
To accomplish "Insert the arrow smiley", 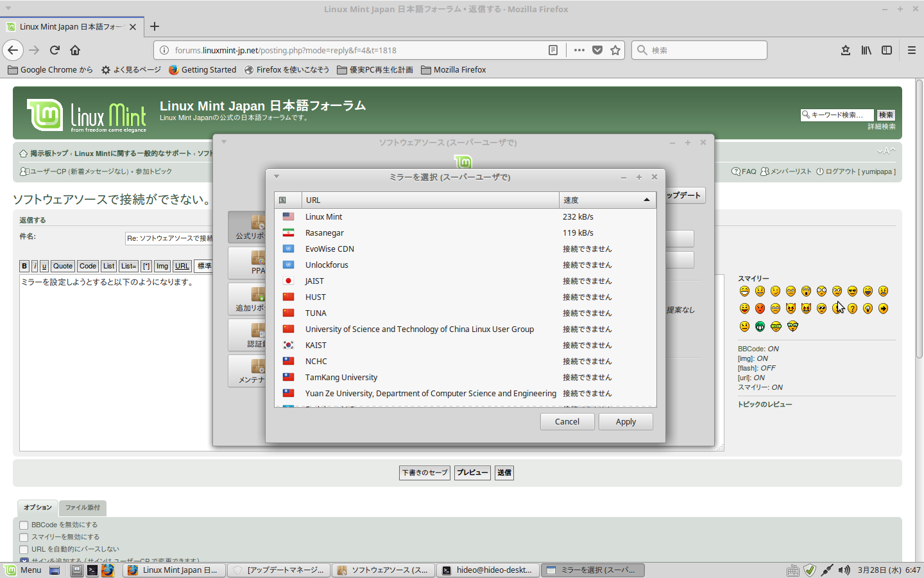I will 883,309.
